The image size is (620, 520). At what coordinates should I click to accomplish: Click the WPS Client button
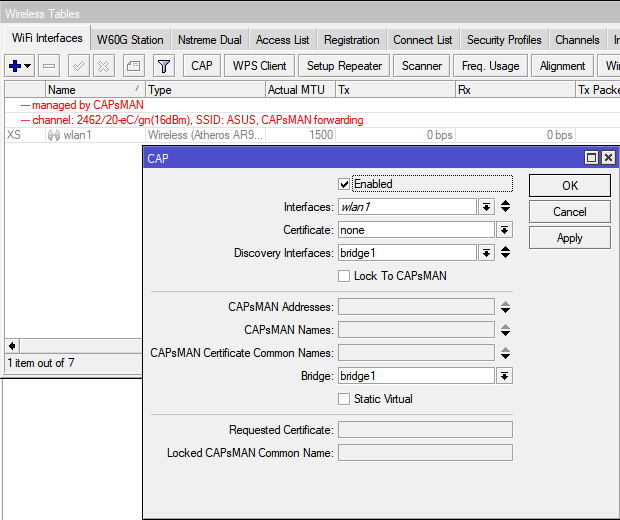[259, 66]
